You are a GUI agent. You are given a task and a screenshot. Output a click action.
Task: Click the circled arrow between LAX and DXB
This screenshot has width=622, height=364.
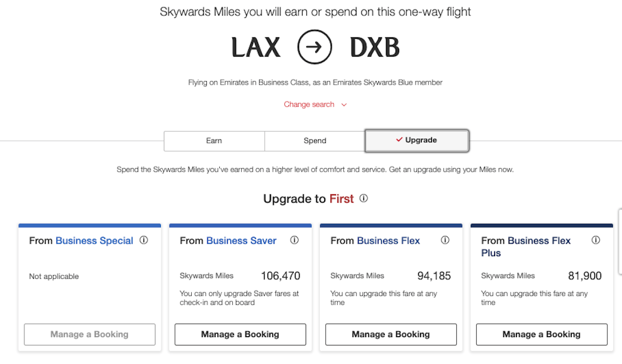tap(315, 47)
